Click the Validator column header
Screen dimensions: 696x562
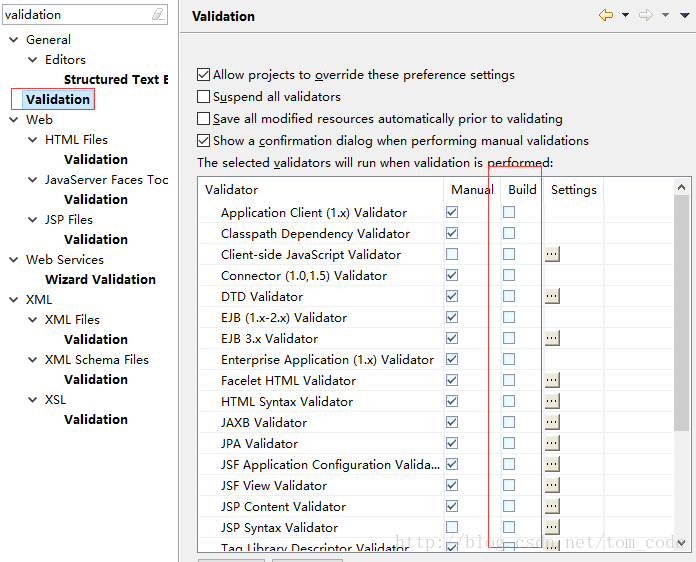(x=321, y=190)
